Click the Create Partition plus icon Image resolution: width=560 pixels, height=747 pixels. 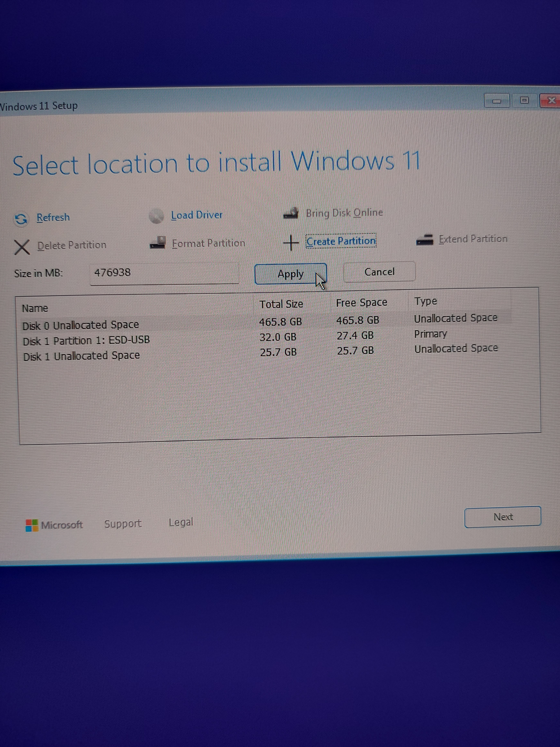click(x=291, y=242)
